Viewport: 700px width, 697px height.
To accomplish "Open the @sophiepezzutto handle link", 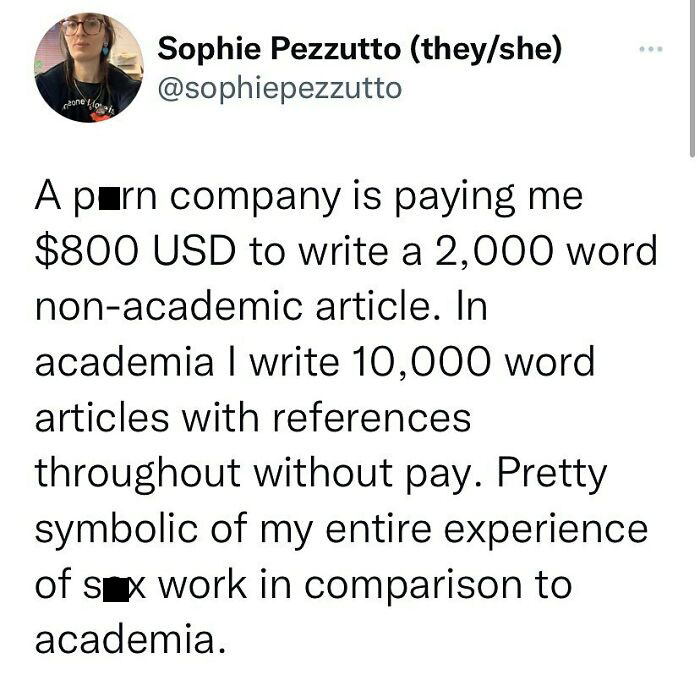I will tap(280, 88).
